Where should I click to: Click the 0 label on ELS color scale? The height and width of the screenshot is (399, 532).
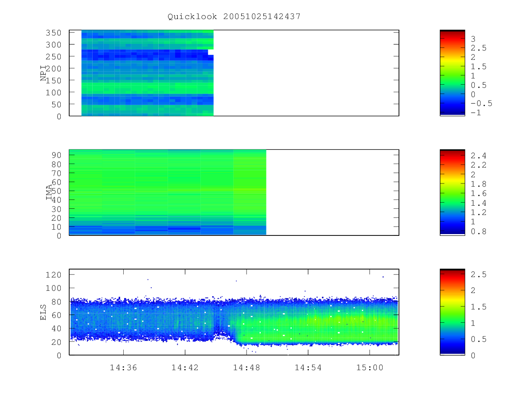473,355
